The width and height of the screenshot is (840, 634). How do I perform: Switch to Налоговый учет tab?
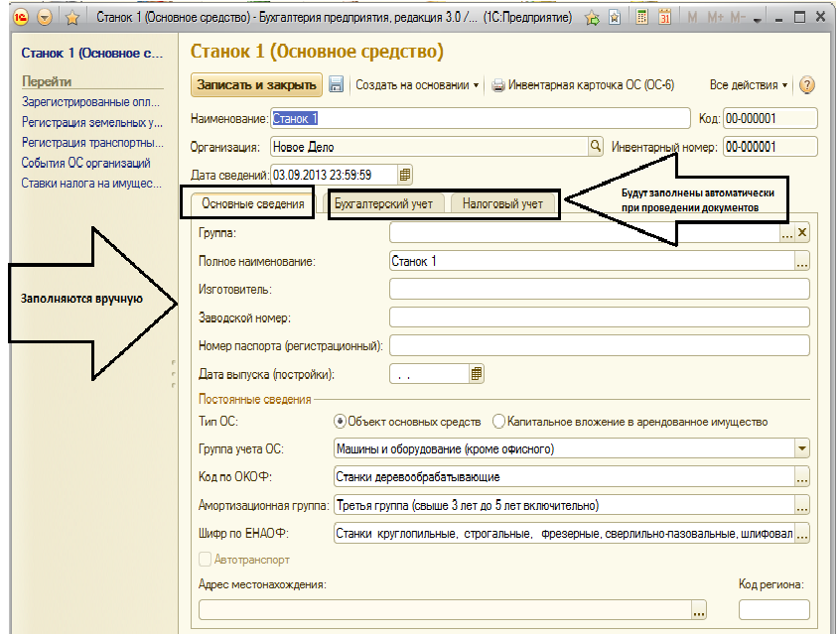click(x=502, y=204)
